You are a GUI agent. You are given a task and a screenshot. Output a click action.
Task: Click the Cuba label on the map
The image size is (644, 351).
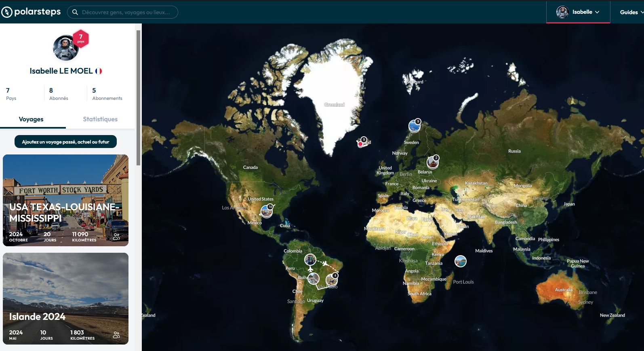coord(285,226)
